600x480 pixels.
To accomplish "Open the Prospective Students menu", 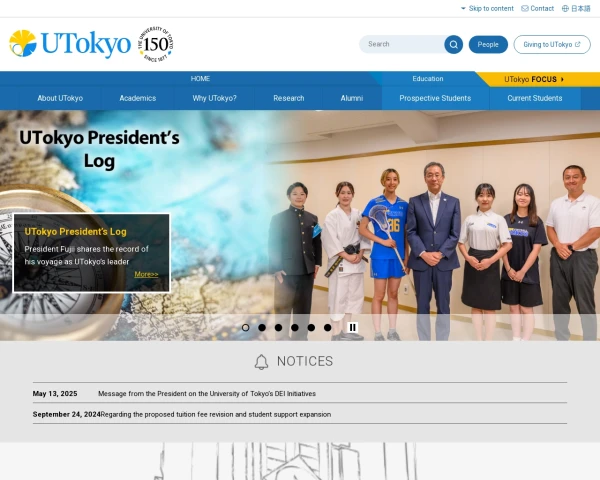I will [435, 98].
